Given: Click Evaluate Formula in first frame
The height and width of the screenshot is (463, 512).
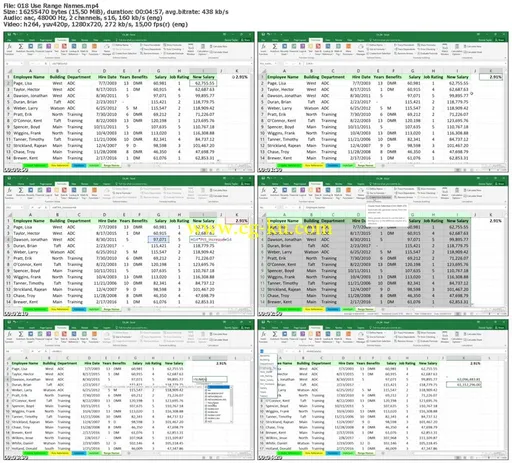Looking at the screenshot, I should (x=173, y=53).
